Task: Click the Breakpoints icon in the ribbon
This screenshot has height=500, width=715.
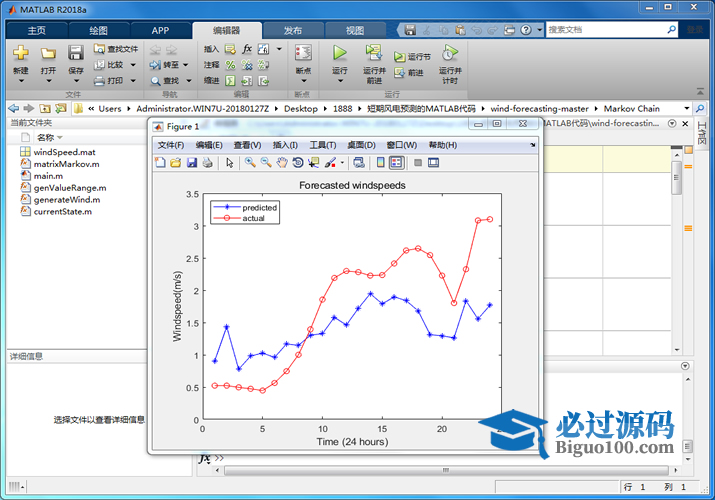Action: [302, 54]
